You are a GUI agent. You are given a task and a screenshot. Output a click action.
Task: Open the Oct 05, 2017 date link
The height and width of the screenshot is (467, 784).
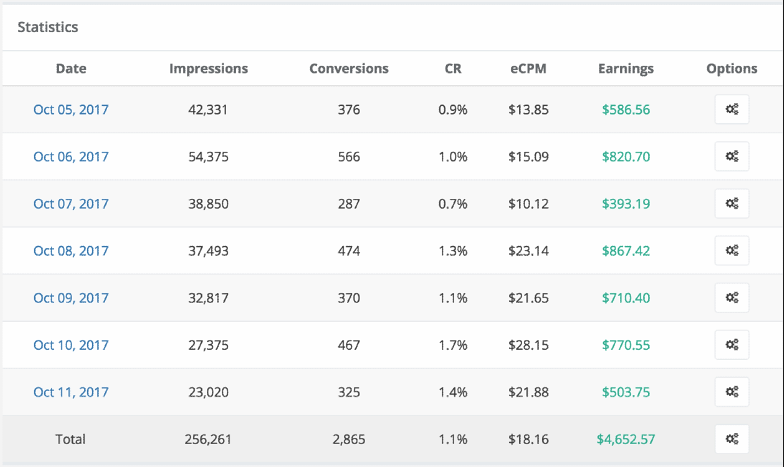coord(71,110)
